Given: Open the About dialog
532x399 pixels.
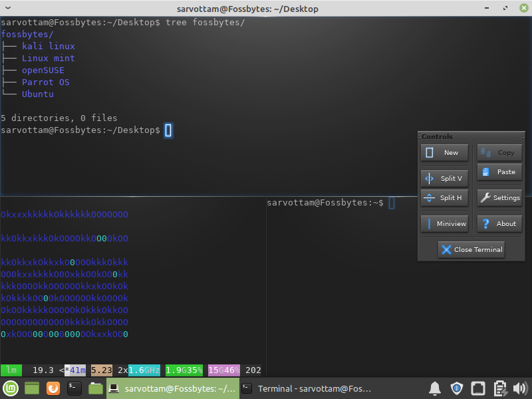Looking at the screenshot, I should click(x=499, y=223).
